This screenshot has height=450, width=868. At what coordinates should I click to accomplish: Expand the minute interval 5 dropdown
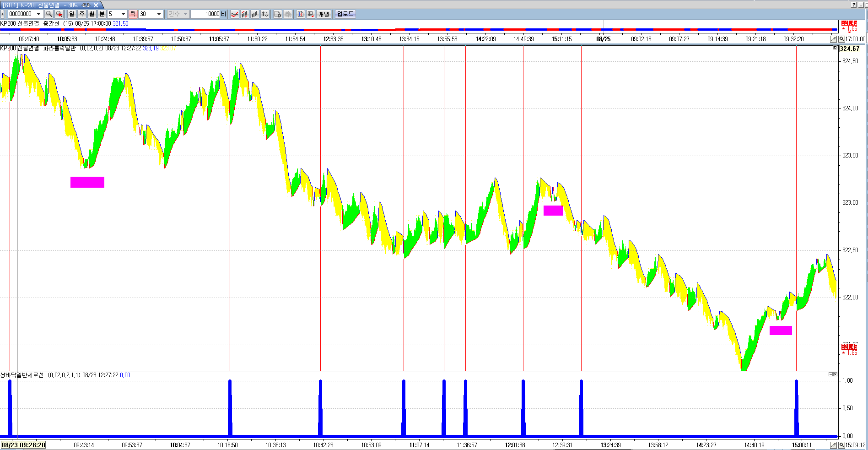pos(123,14)
